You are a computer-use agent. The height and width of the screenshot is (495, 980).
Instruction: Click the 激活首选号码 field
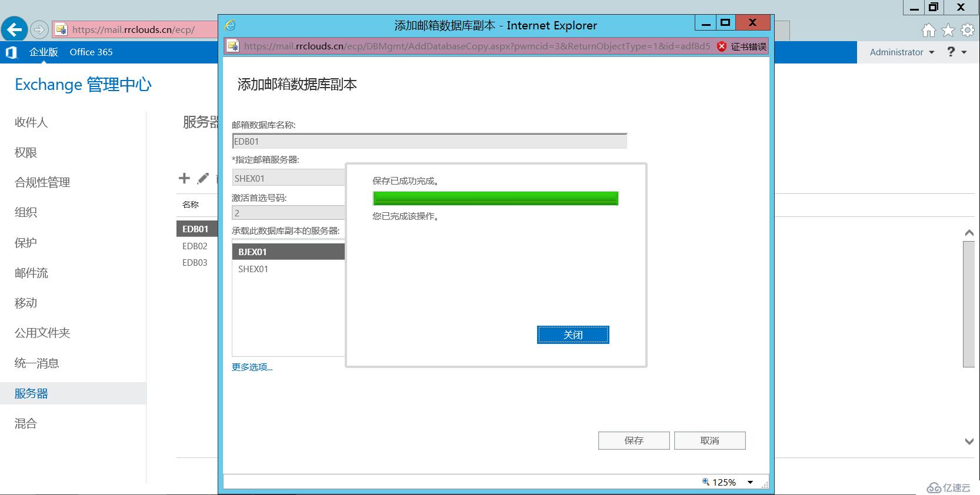click(288, 213)
